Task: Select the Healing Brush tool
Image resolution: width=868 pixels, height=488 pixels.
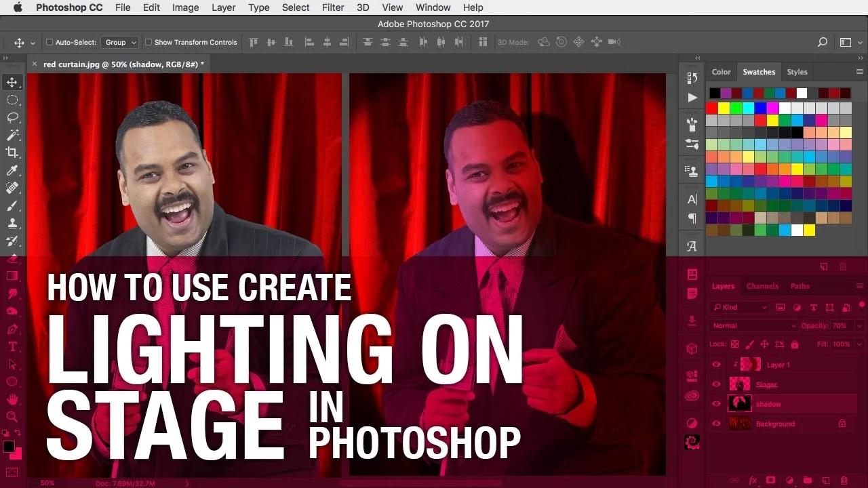Action: pyautogui.click(x=12, y=188)
